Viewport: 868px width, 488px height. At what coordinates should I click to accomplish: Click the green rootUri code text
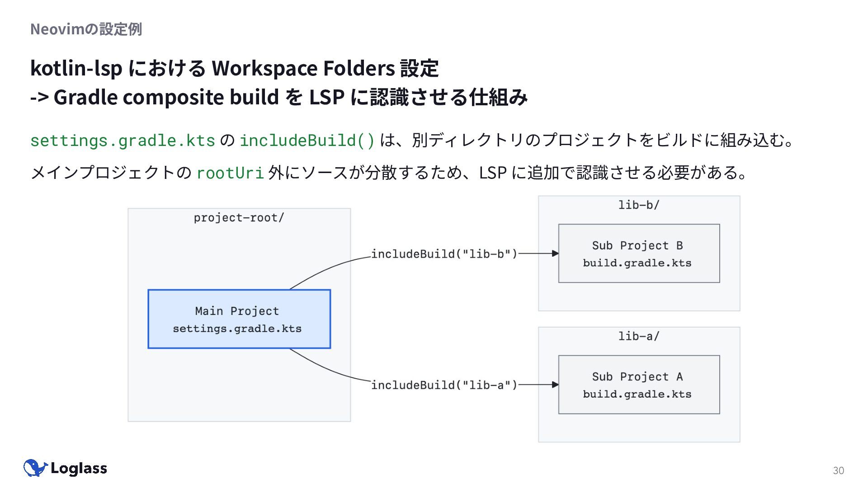click(230, 173)
